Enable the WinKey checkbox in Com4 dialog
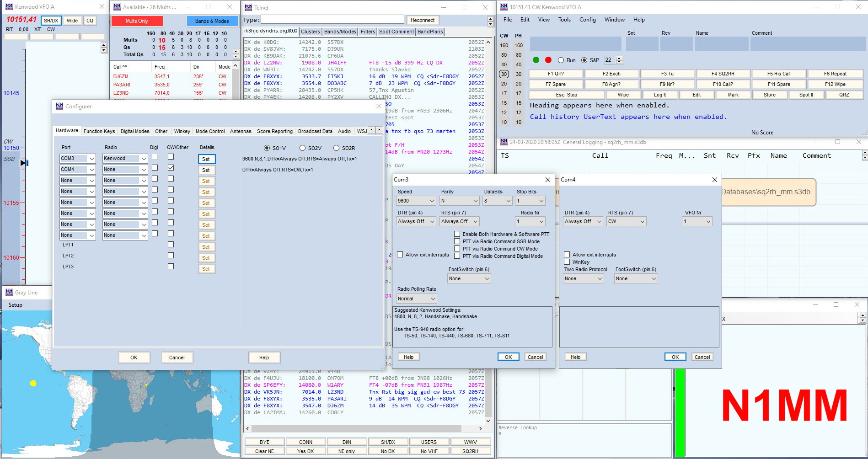 (567, 262)
